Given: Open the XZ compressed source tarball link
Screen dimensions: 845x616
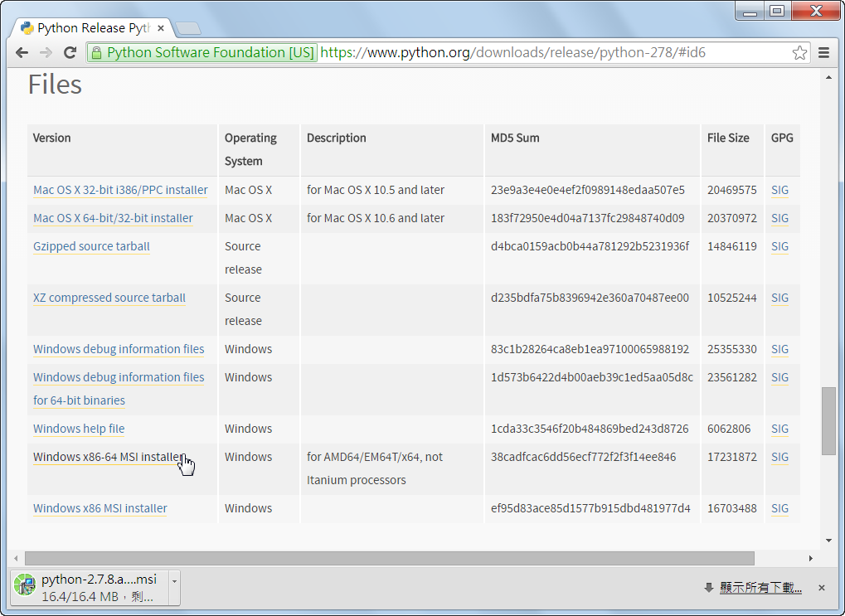Looking at the screenshot, I should pyautogui.click(x=109, y=298).
